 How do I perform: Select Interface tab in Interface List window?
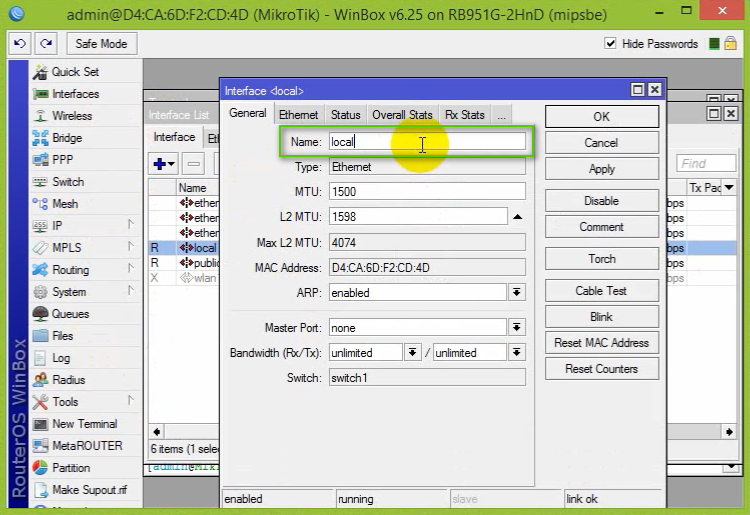tap(174, 137)
